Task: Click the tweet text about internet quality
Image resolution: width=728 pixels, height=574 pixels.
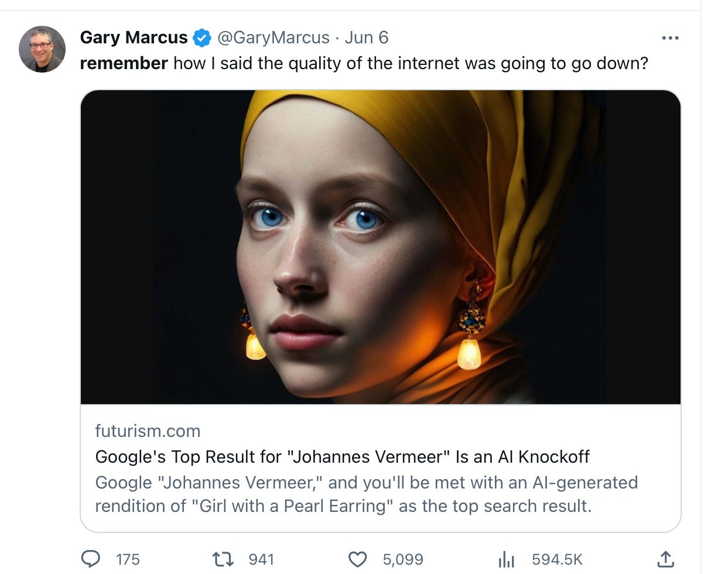Action: [x=363, y=63]
